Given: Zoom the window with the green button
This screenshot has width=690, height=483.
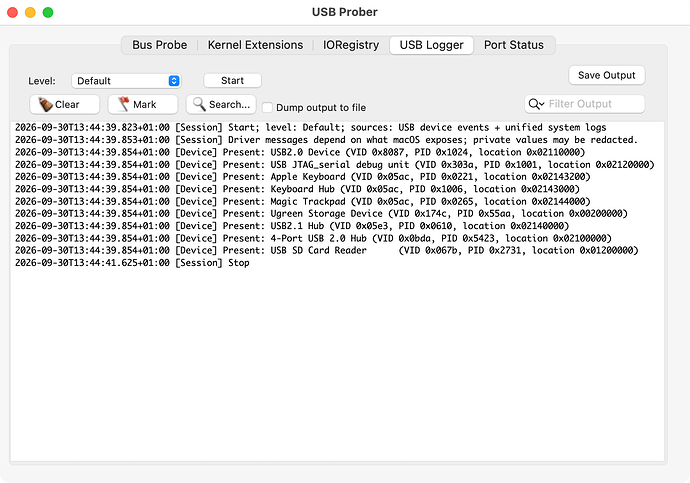Looking at the screenshot, I should tap(48, 12).
